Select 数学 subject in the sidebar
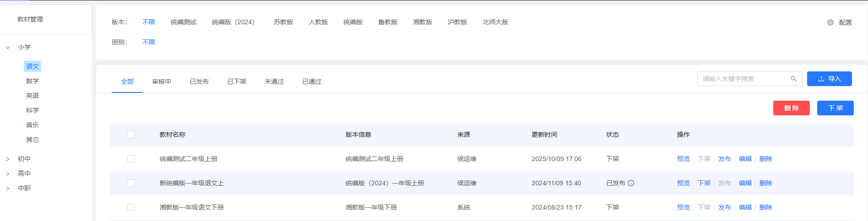The width and height of the screenshot is (868, 221). click(x=33, y=81)
